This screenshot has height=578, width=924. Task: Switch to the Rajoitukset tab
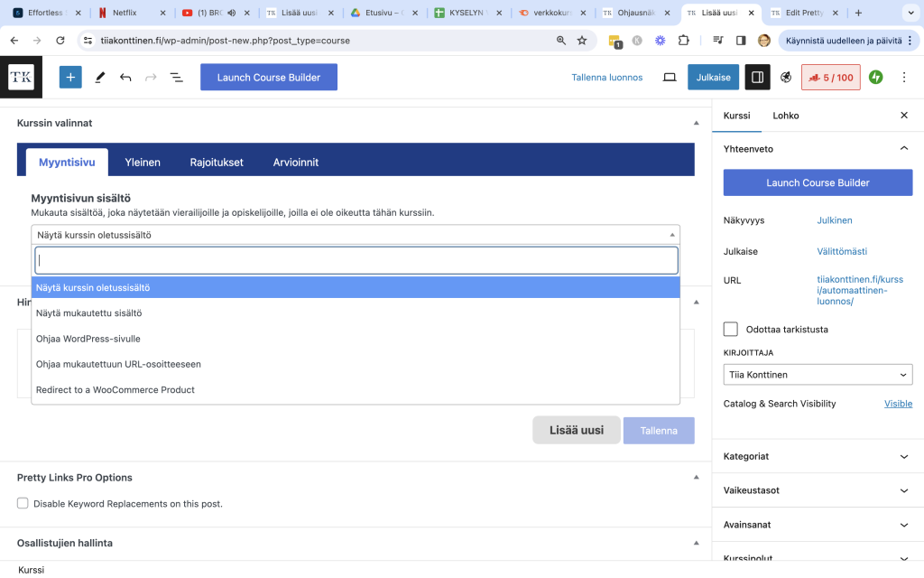pos(217,163)
